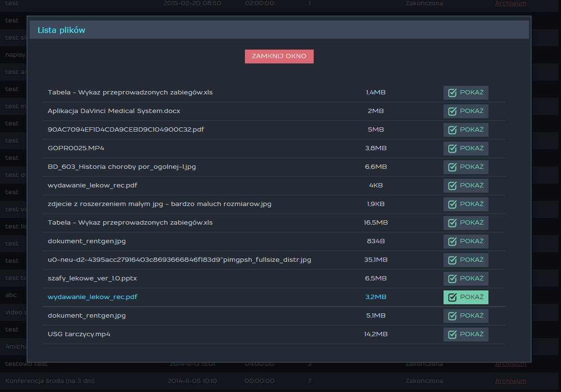Show the GOPR0025.MP4 file

click(x=466, y=148)
